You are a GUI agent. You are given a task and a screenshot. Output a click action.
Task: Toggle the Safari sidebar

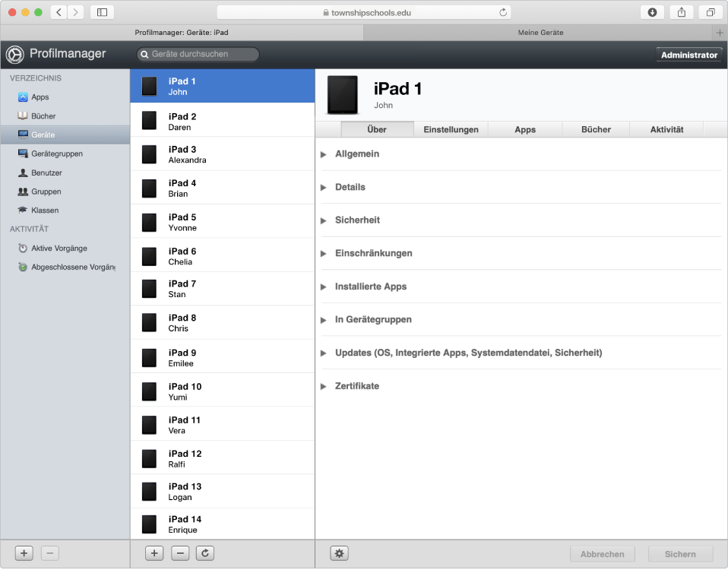tap(102, 12)
